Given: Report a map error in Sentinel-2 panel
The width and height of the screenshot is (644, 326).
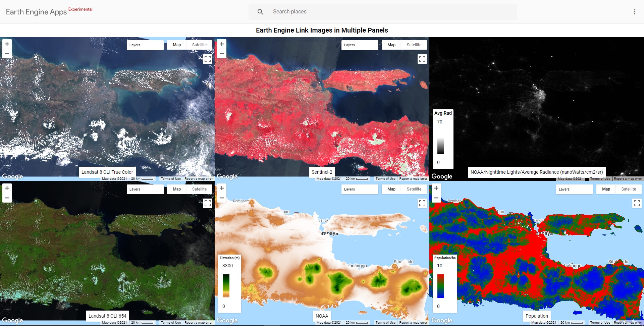Looking at the screenshot, I should coord(413,179).
